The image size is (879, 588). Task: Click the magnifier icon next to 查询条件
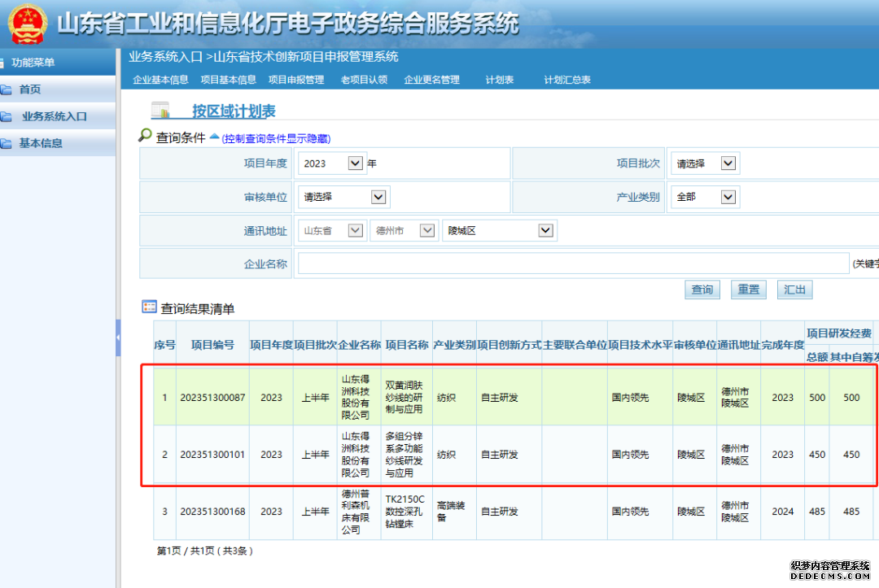pyautogui.click(x=145, y=136)
